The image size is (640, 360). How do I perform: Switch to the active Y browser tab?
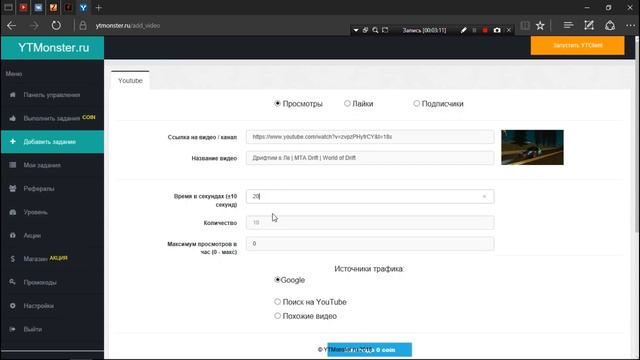83,7
